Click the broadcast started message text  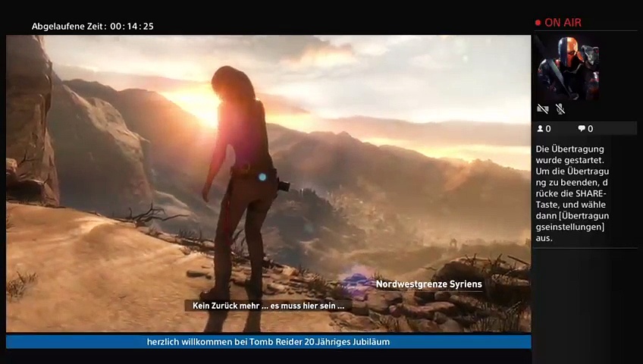[x=572, y=193]
